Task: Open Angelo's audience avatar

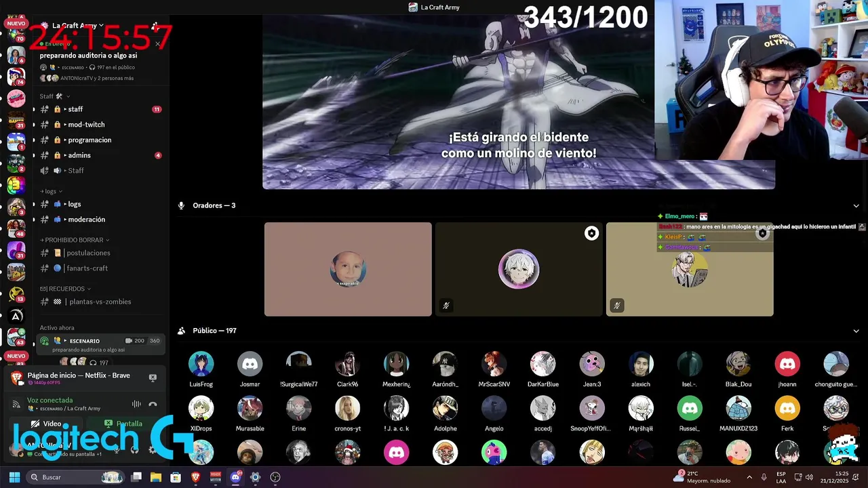Action: click(494, 409)
